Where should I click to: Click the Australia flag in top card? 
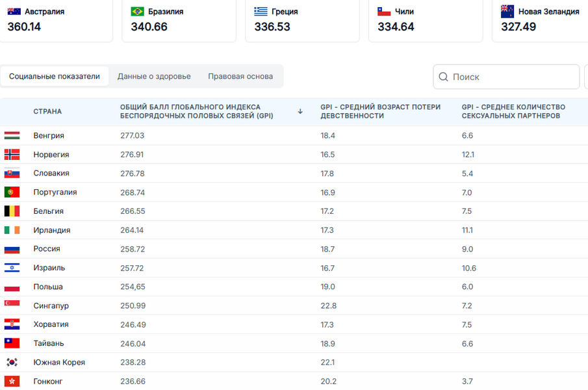tap(14, 12)
